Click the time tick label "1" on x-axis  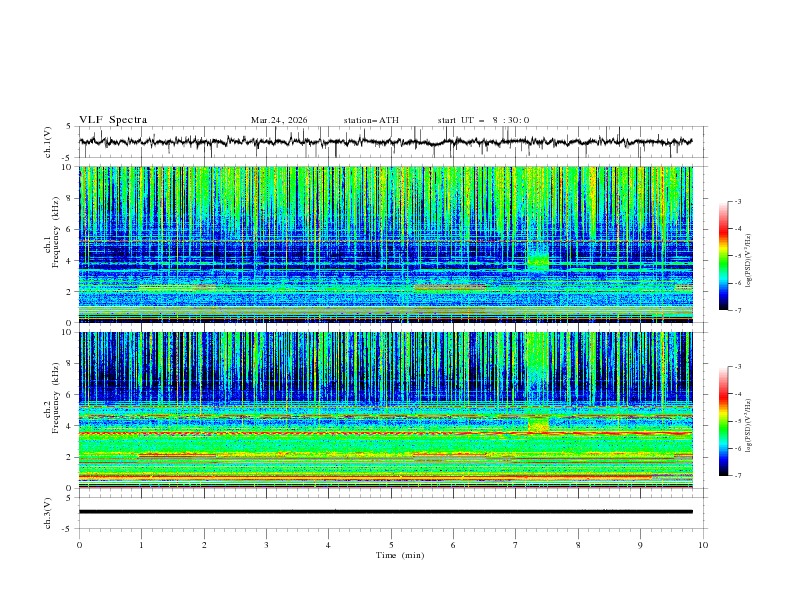pyautogui.click(x=141, y=545)
